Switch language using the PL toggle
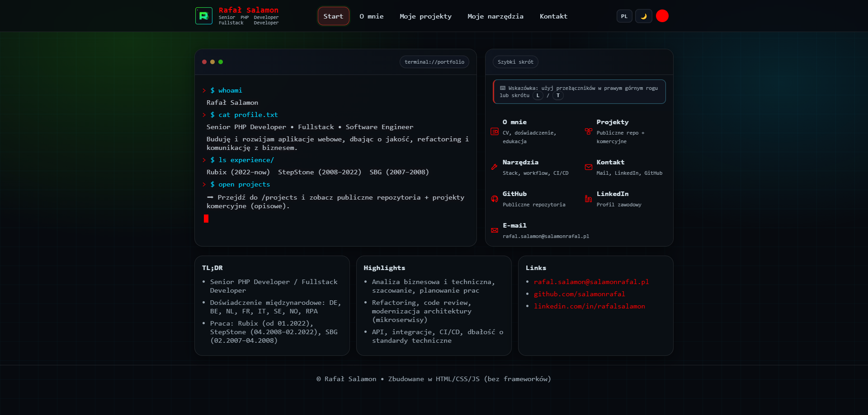This screenshot has width=868, height=415. (624, 16)
